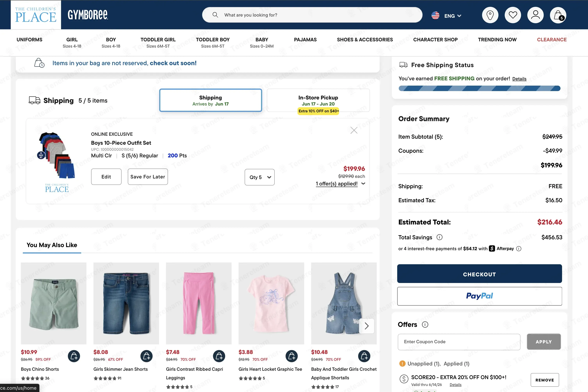588x392 pixels.
Task: Show next recommended products arrow
Action: 367,326
